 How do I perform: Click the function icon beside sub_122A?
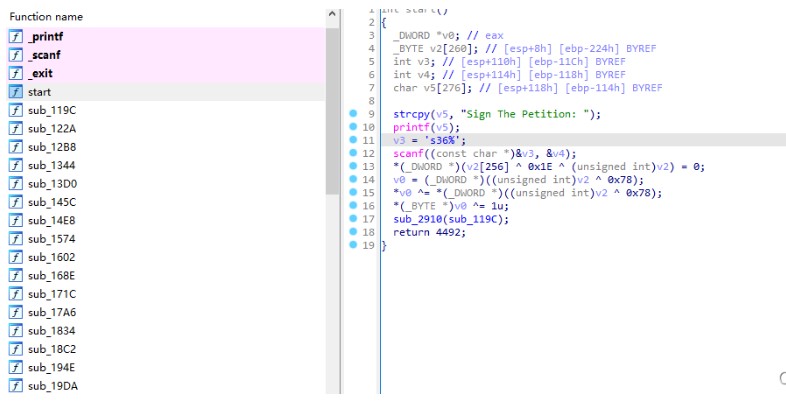tap(16, 128)
